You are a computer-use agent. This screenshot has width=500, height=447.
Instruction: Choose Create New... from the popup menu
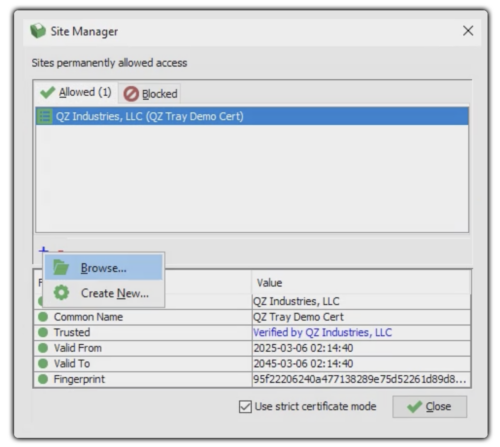click(104, 293)
